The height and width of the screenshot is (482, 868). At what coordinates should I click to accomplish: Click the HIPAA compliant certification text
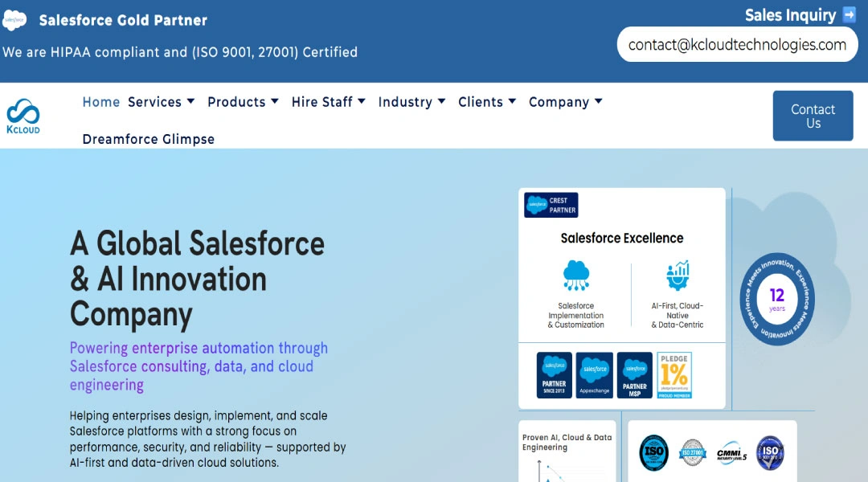click(180, 52)
